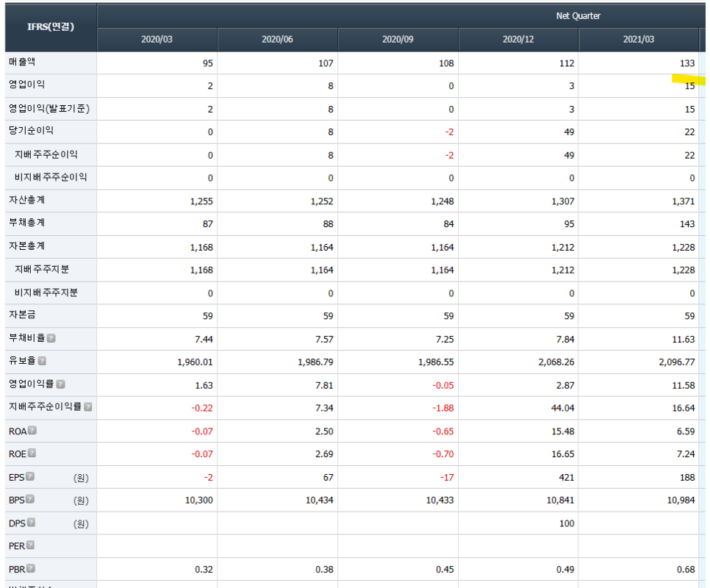Click the Net Quarter header label
710x588 pixels.
(x=578, y=16)
